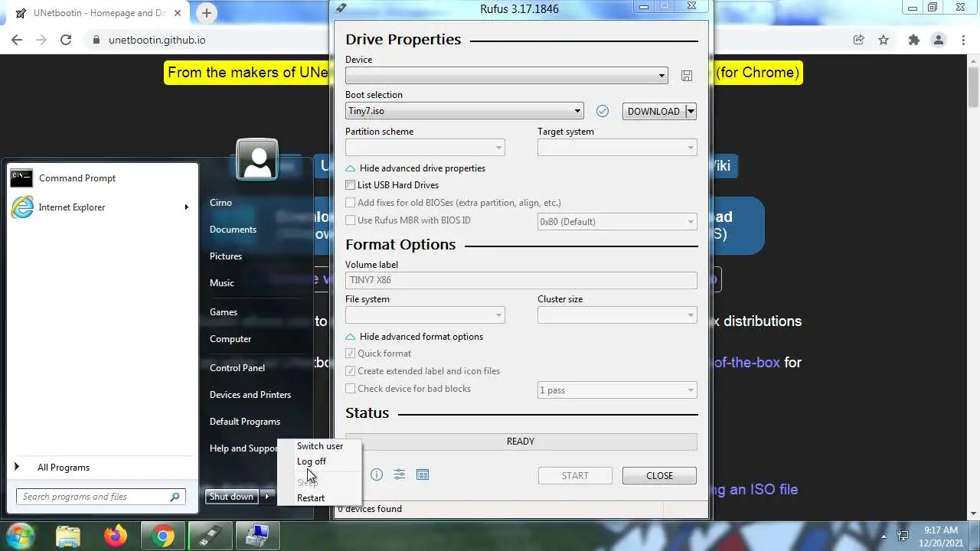Open Windows Explorer from taskbar
This screenshot has height=551, width=980.
[x=68, y=536]
